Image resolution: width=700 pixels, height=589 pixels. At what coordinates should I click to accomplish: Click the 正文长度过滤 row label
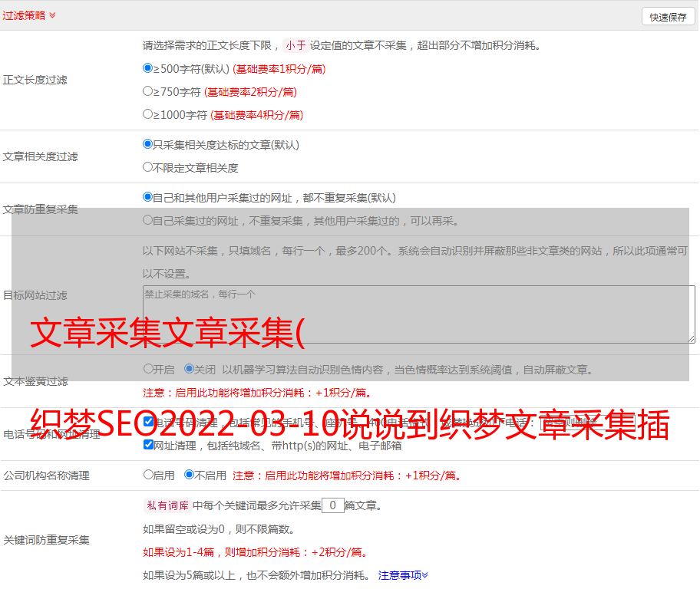pos(35,80)
